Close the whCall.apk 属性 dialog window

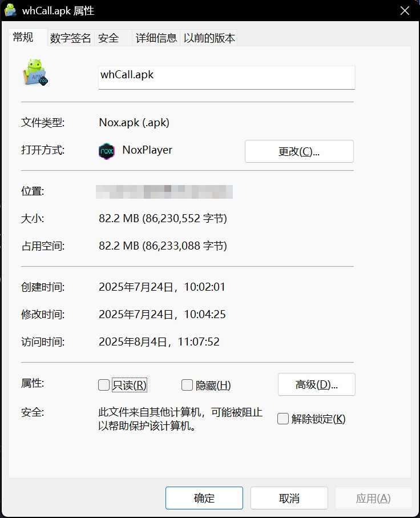[404, 10]
